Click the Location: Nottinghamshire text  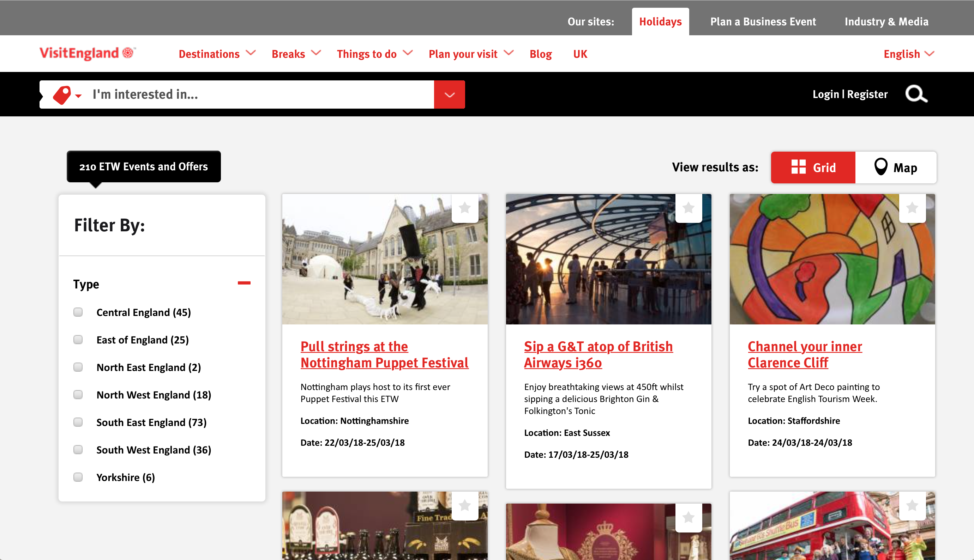click(x=354, y=421)
